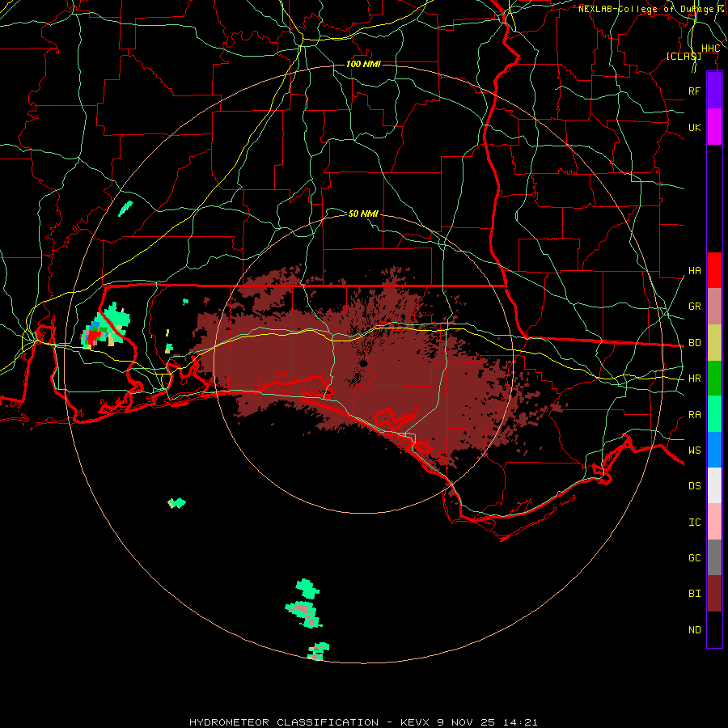The width and height of the screenshot is (728, 728).
Task: Click the 'BD' legend label
Action: pos(694,343)
